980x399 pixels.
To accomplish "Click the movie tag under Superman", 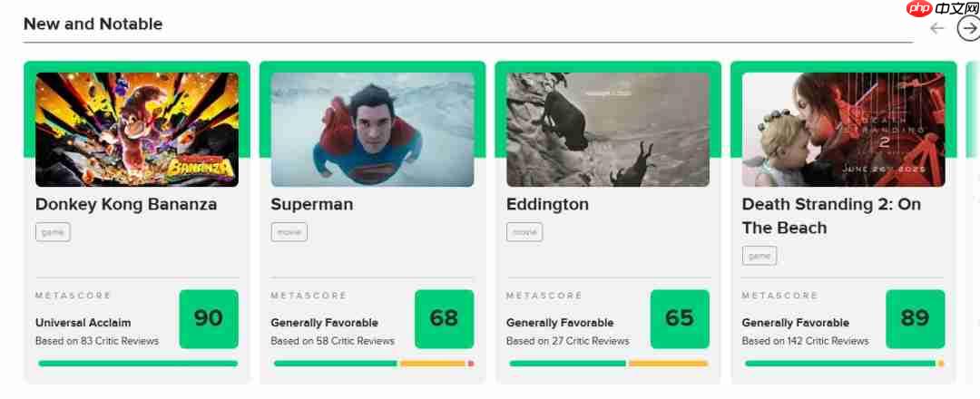I will [289, 232].
